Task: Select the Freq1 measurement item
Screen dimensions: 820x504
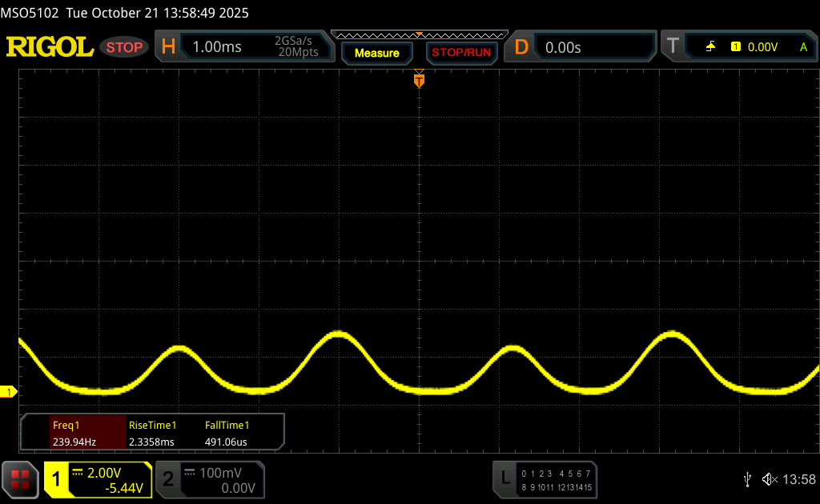Action: 74,433
